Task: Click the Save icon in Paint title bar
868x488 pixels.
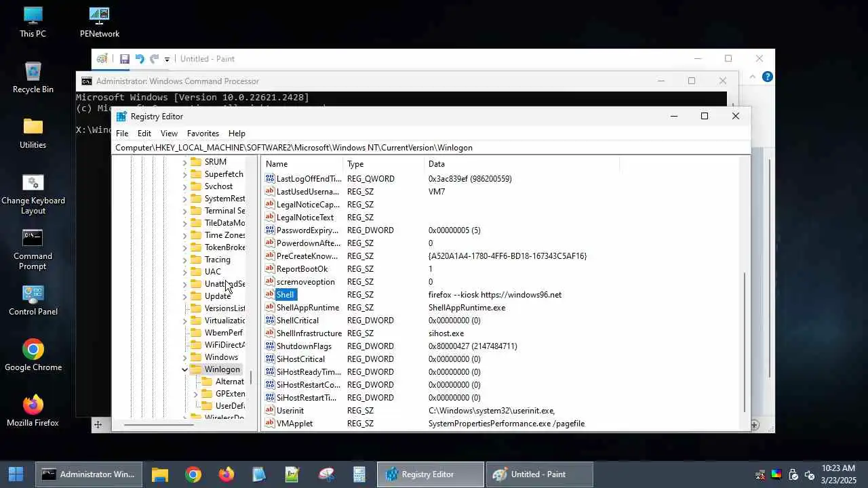Action: 125,59
